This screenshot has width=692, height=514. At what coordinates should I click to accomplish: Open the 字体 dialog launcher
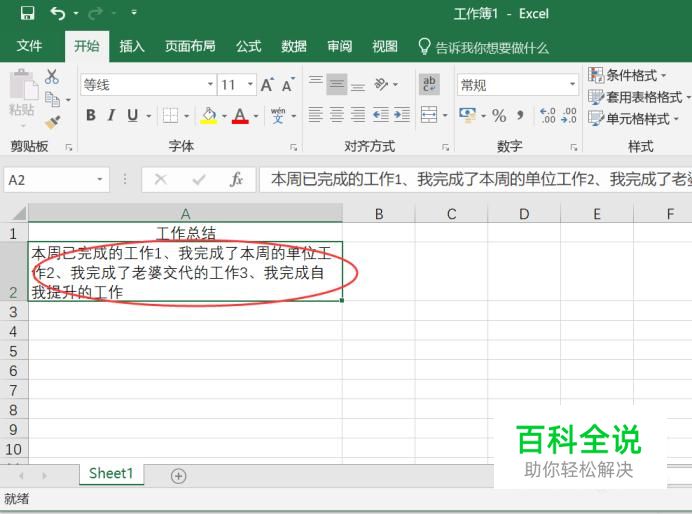[x=293, y=147]
